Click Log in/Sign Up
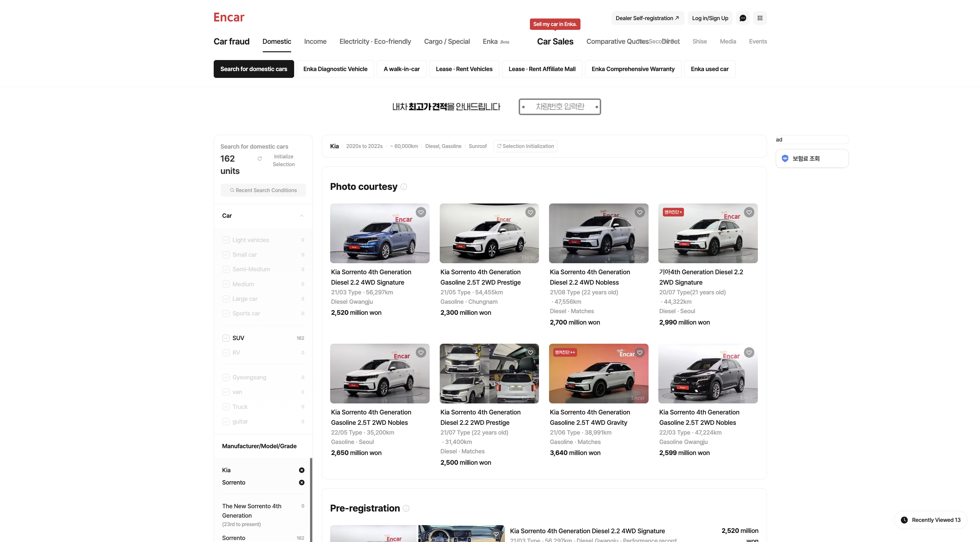980x542 pixels. [x=710, y=18]
